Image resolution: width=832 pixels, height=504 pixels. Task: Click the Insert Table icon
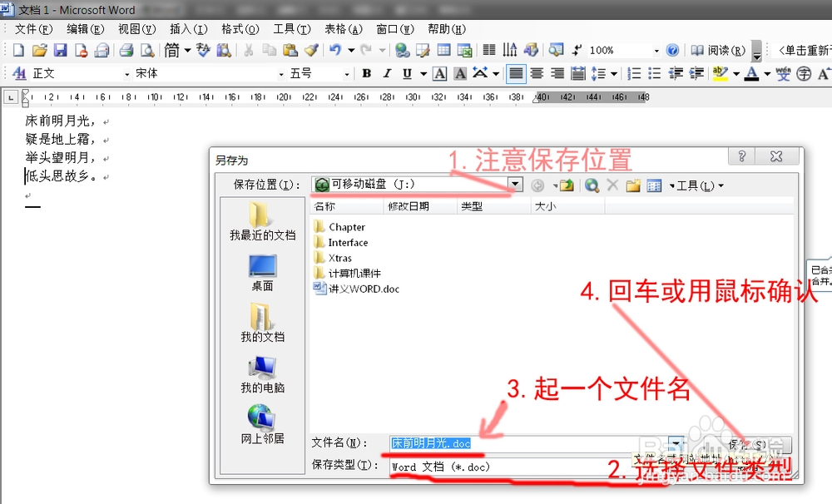pyautogui.click(x=443, y=50)
